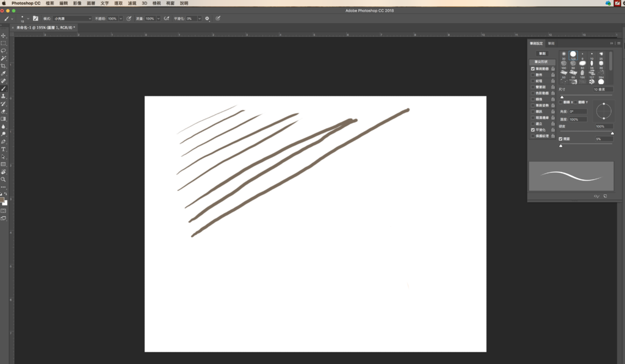Open the 不透明 opacity dropdown arrow
This screenshot has width=625, height=364.
[x=120, y=19]
